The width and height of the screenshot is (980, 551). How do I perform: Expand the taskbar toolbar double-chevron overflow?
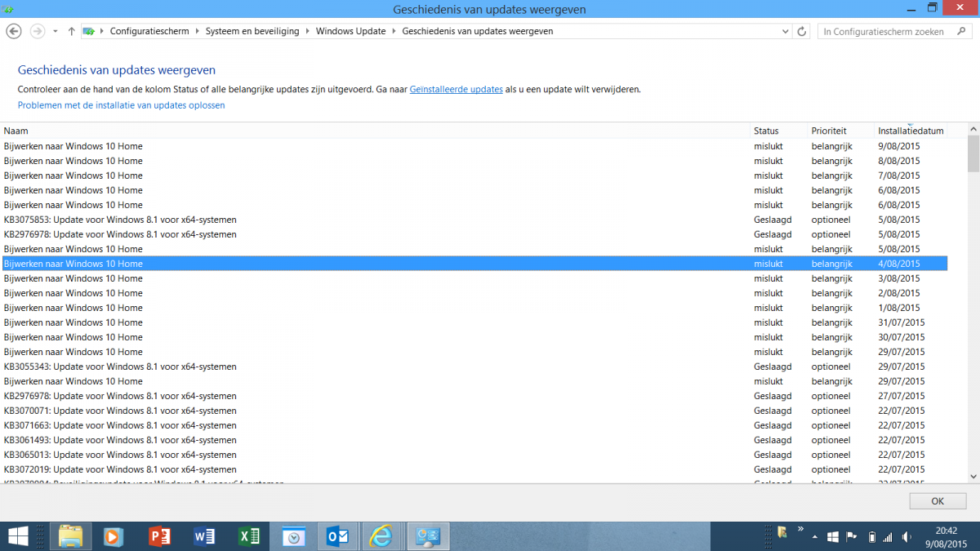(x=800, y=529)
